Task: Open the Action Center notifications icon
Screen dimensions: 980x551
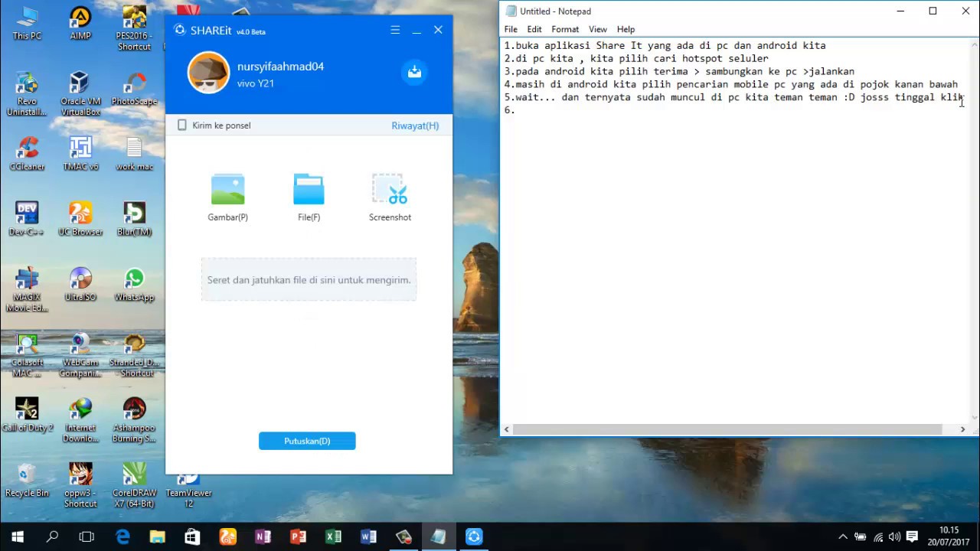Action: 912,537
